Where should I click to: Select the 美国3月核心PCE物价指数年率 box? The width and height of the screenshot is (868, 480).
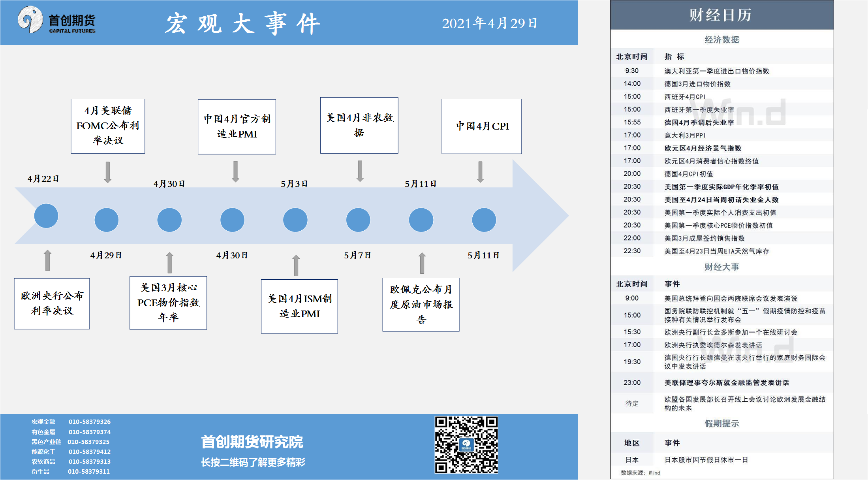(168, 303)
